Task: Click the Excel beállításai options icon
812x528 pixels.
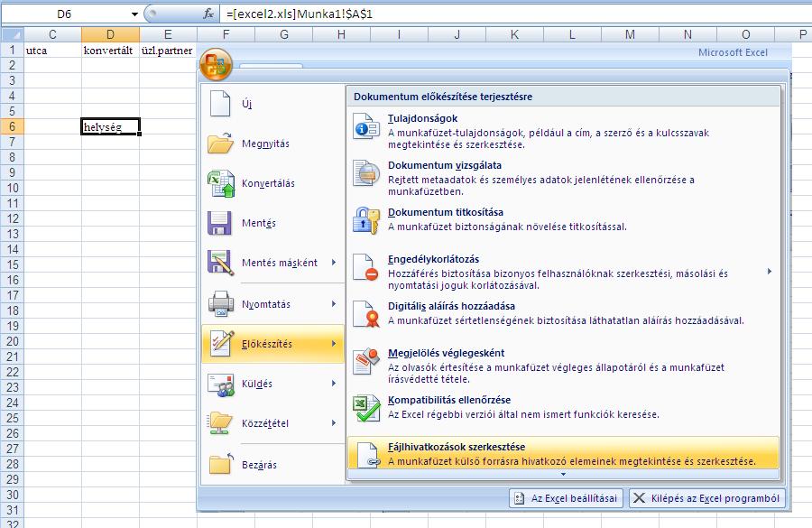Action: (519, 498)
